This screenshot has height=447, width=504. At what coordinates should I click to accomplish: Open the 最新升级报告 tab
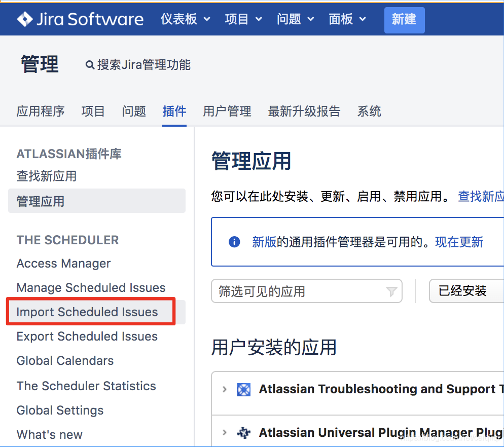pos(304,111)
